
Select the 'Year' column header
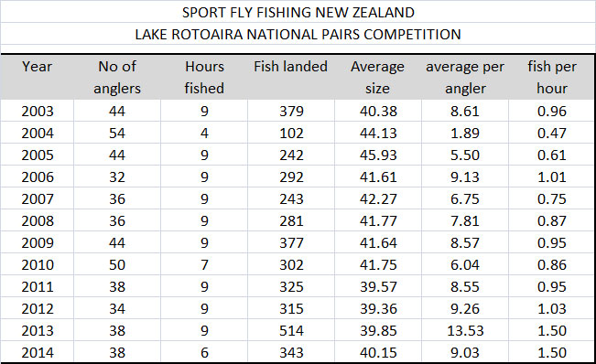(x=38, y=78)
